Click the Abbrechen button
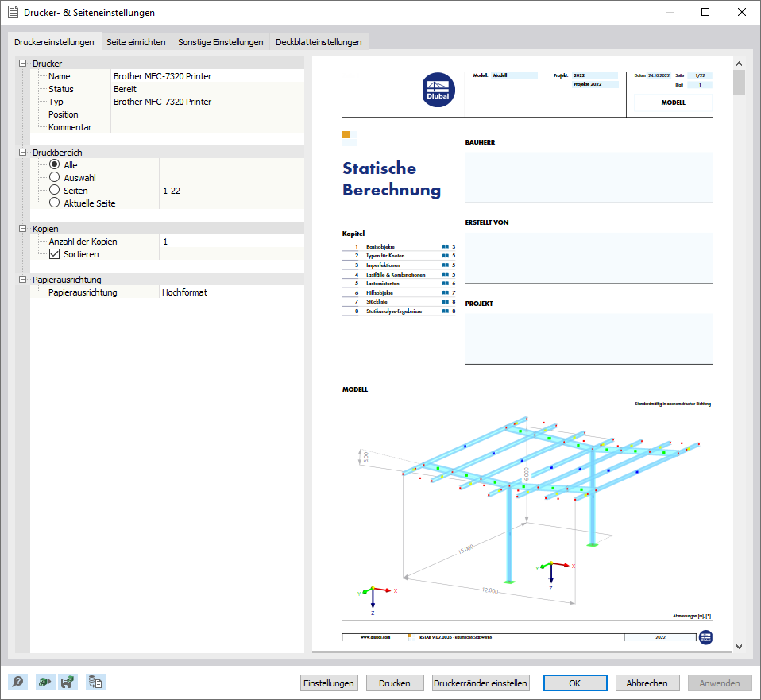Image resolution: width=761 pixels, height=700 pixels. click(x=647, y=683)
